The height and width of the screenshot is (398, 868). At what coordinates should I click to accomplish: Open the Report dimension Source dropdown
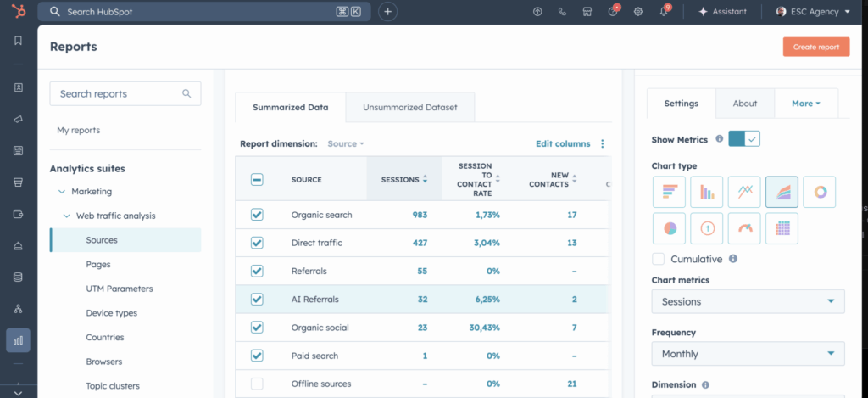coord(346,143)
